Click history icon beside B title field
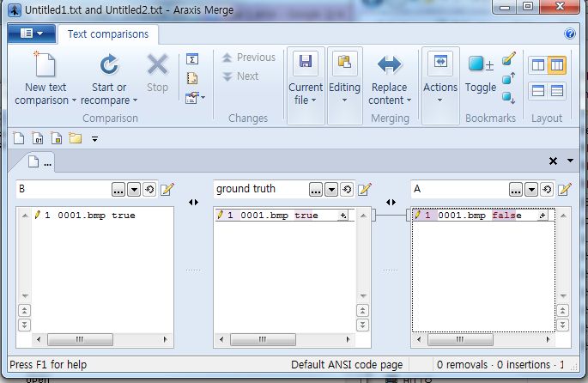This screenshot has width=588, height=383. 149,190
